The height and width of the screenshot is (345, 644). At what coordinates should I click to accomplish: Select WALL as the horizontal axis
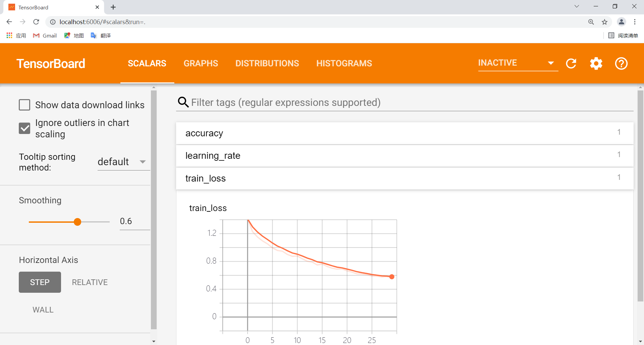43,309
